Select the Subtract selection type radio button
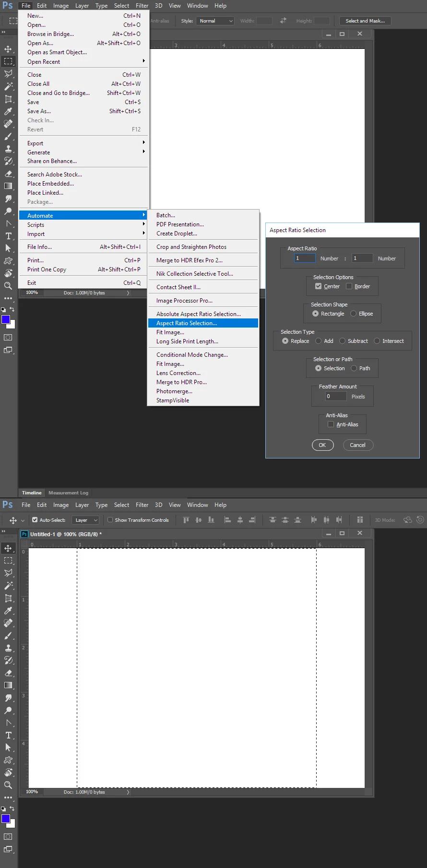Image resolution: width=427 pixels, height=868 pixels. click(342, 341)
